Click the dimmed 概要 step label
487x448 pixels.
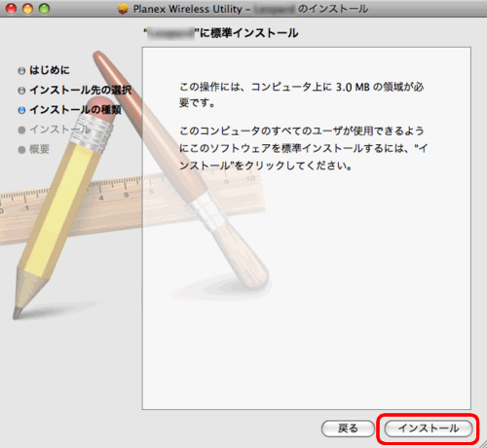click(39, 149)
